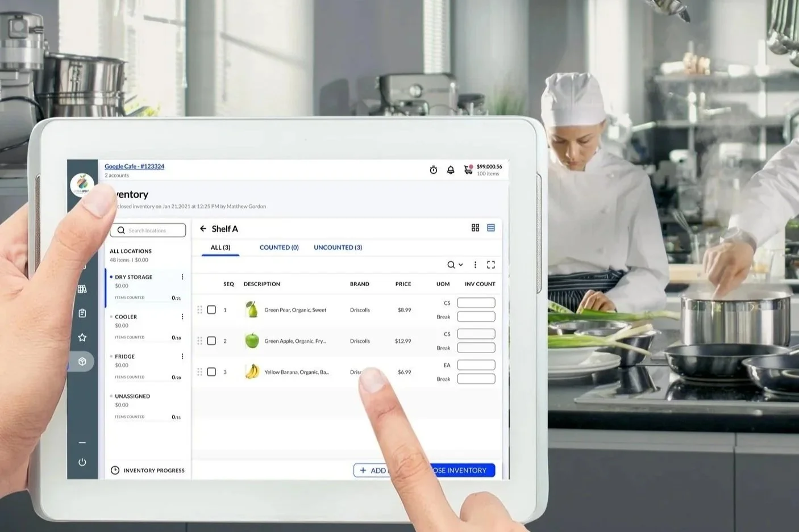Open the timer stopwatch icon
The width and height of the screenshot is (799, 532).
click(434, 170)
